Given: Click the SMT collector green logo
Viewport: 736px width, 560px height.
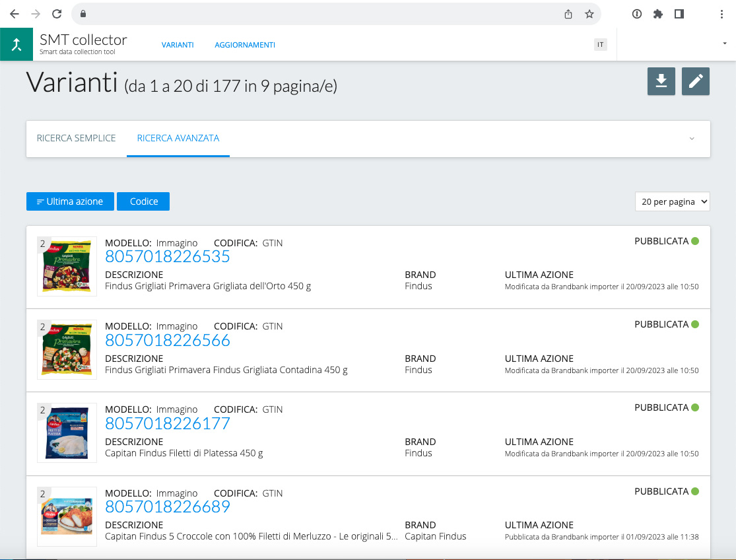Looking at the screenshot, I should tap(17, 45).
